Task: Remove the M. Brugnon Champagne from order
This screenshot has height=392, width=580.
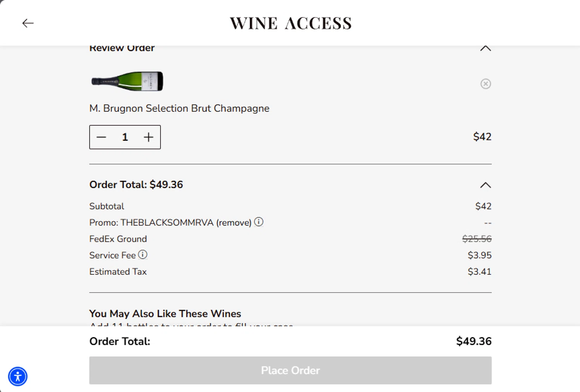Action: pyautogui.click(x=486, y=84)
